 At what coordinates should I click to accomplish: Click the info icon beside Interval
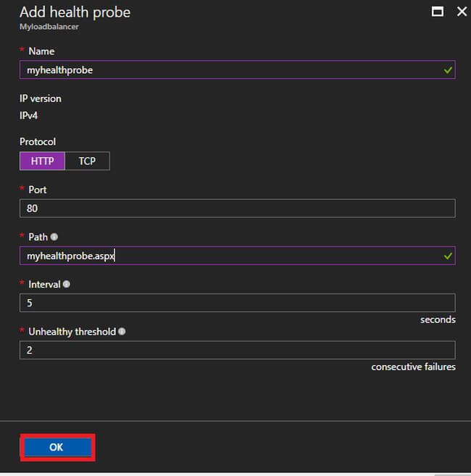point(67,285)
